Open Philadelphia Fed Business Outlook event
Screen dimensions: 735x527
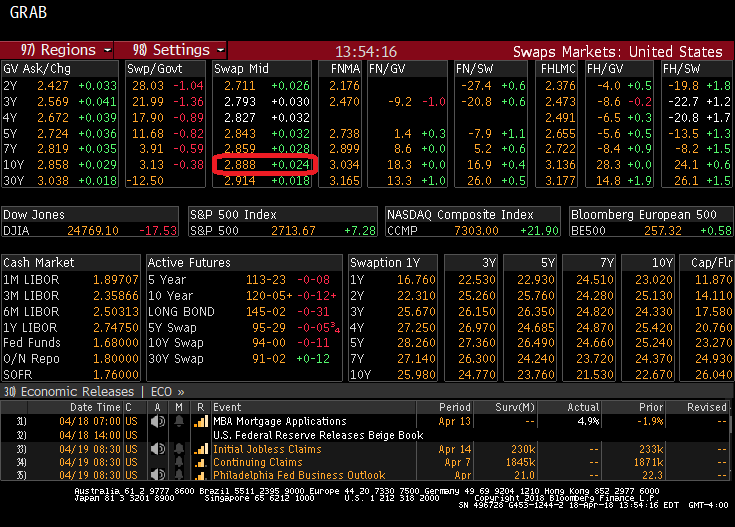299,475
